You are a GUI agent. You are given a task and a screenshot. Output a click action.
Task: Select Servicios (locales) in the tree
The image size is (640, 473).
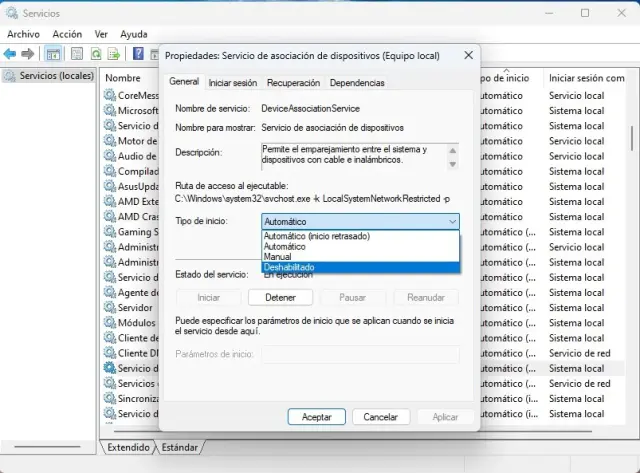(x=56, y=76)
